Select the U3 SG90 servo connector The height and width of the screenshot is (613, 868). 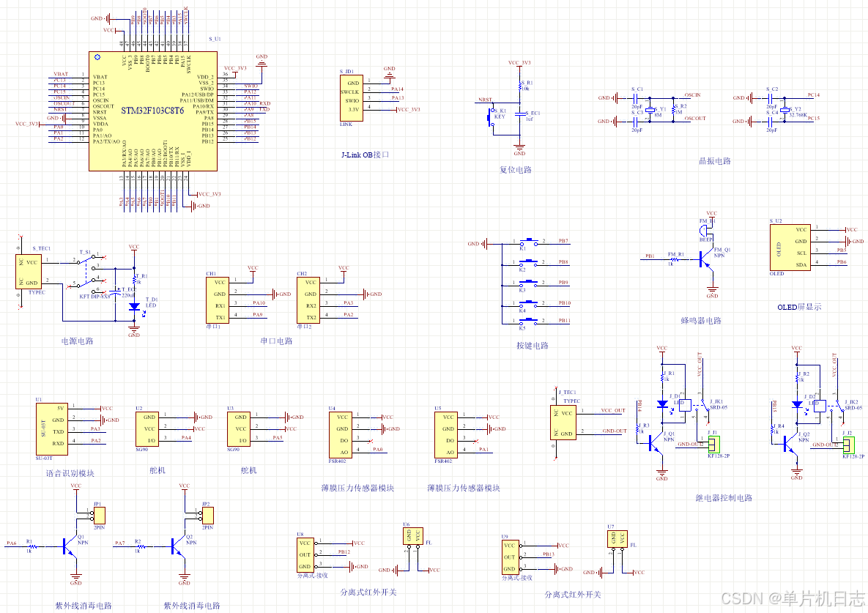(238, 428)
